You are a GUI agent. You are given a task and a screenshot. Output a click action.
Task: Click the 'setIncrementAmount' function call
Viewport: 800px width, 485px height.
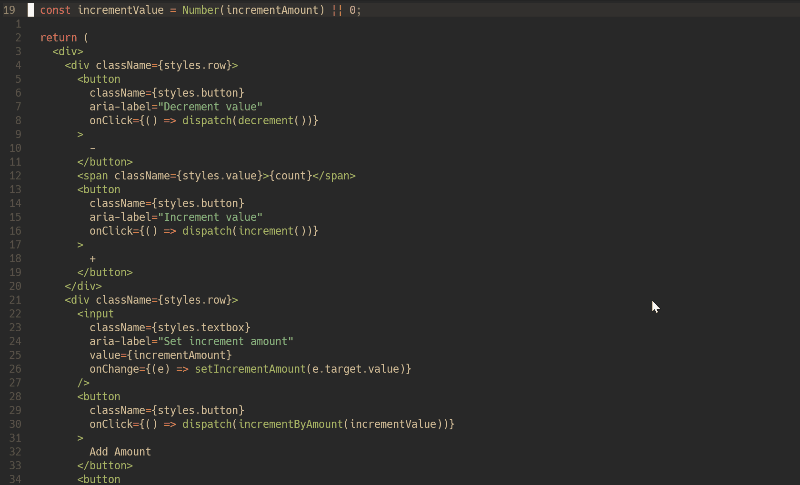point(250,369)
